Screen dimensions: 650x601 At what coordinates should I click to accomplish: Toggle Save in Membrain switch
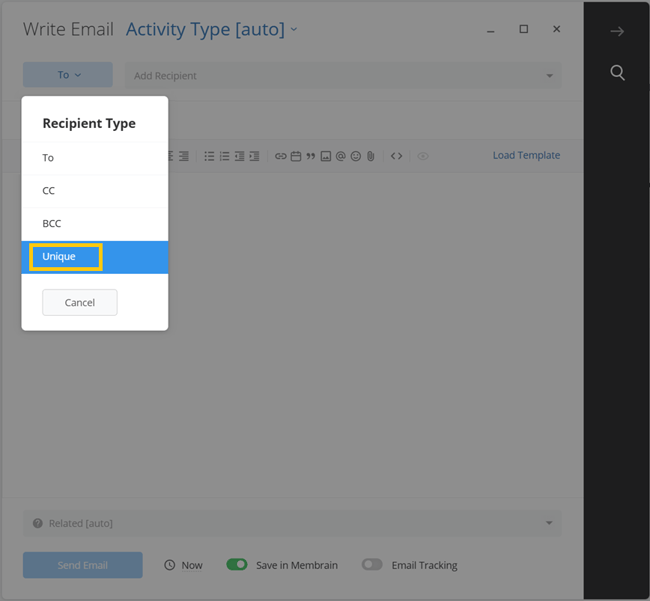pyautogui.click(x=237, y=565)
